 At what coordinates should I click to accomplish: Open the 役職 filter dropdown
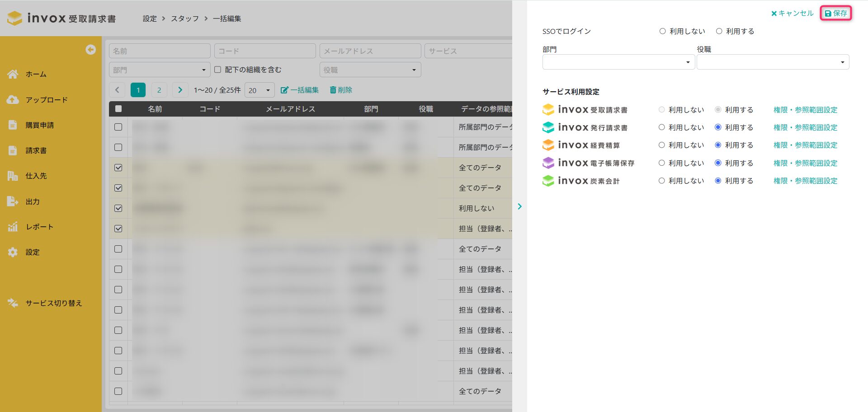coord(370,70)
